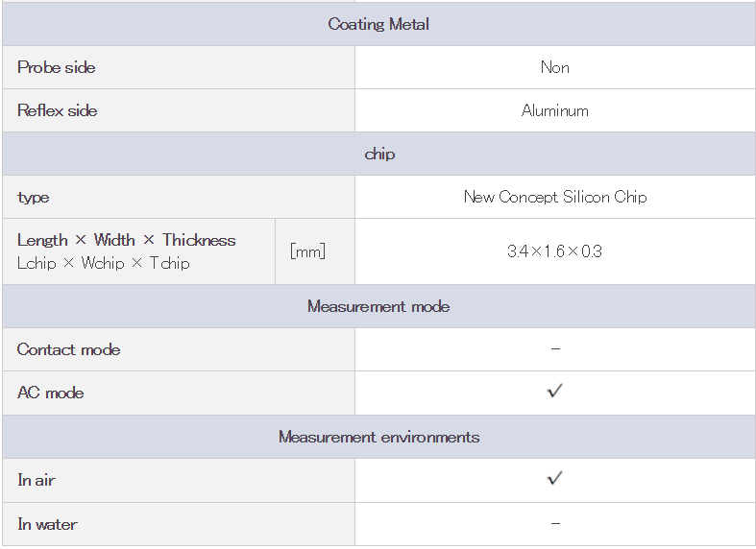Click the Non value cell
The image size is (756, 549).
coord(554,67)
